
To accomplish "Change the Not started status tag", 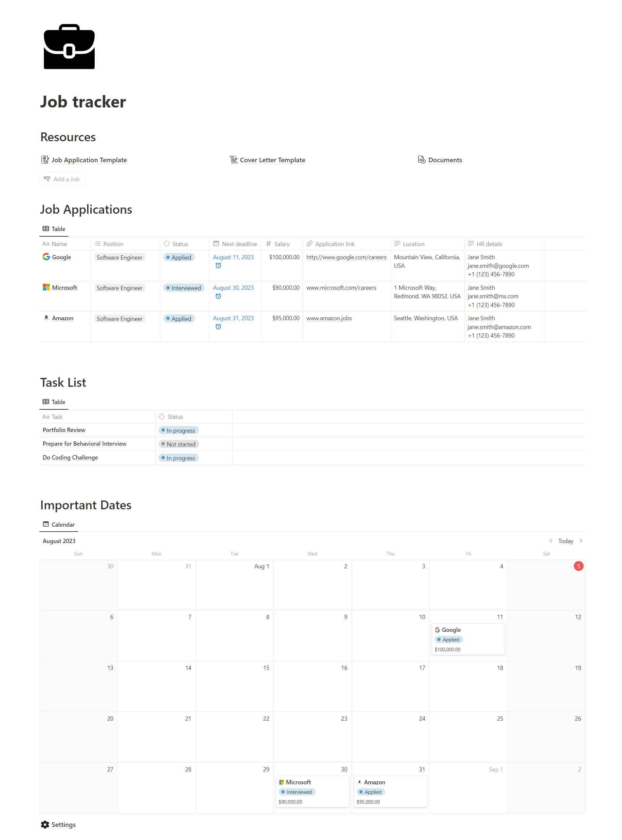I will [179, 444].
